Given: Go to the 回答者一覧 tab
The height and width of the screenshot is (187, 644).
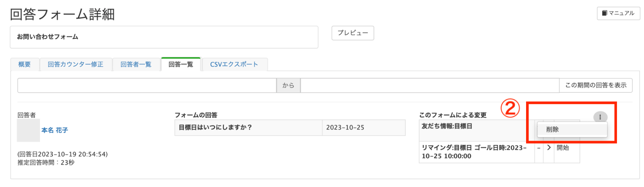Looking at the screenshot, I should (136, 64).
